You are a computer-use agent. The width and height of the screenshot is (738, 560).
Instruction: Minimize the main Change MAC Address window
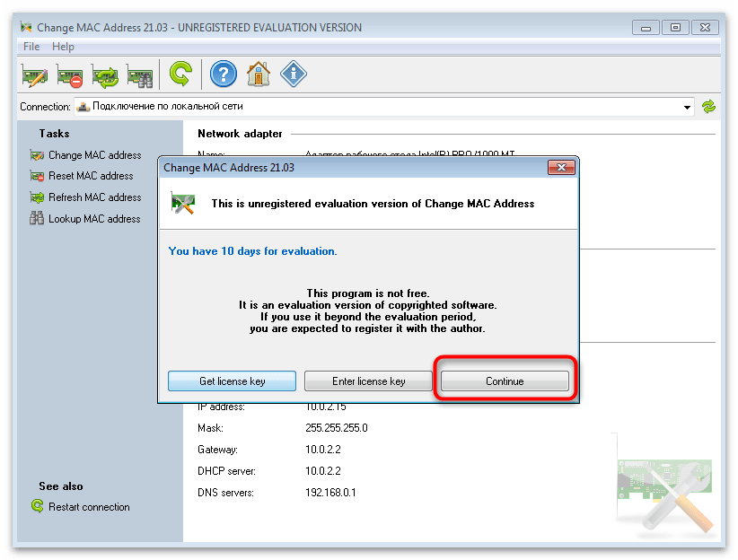click(x=646, y=28)
